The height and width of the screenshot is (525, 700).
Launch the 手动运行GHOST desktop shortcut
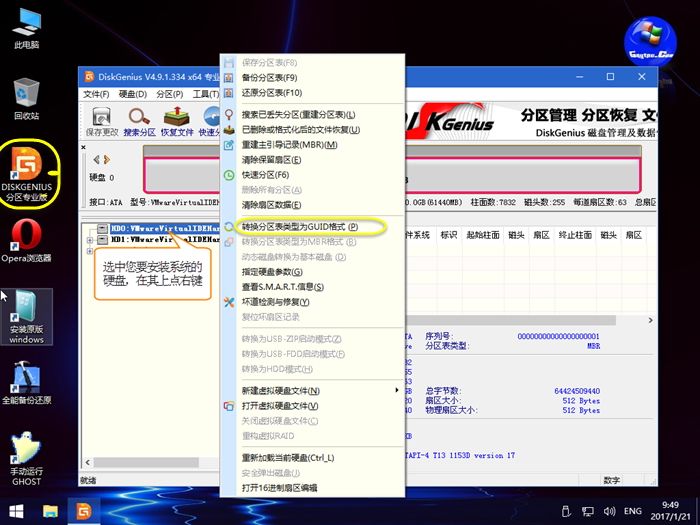point(26,458)
